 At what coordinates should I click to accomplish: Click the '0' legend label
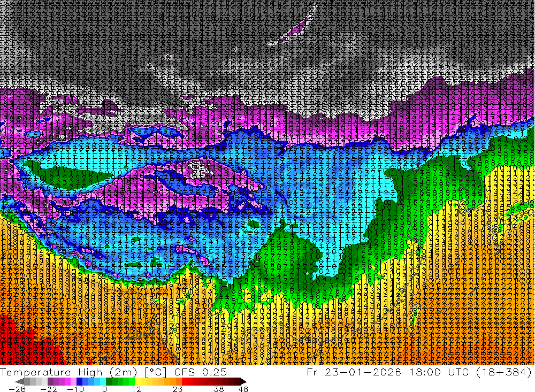[x=104, y=389]
